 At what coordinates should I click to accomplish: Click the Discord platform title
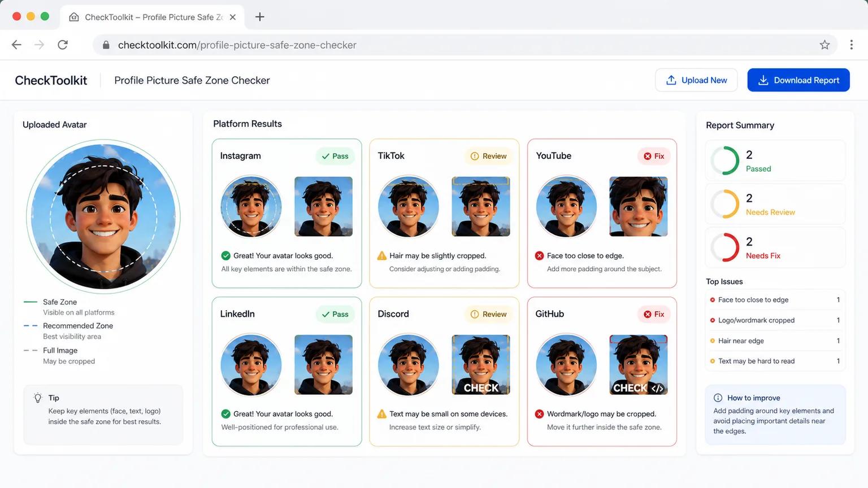393,314
